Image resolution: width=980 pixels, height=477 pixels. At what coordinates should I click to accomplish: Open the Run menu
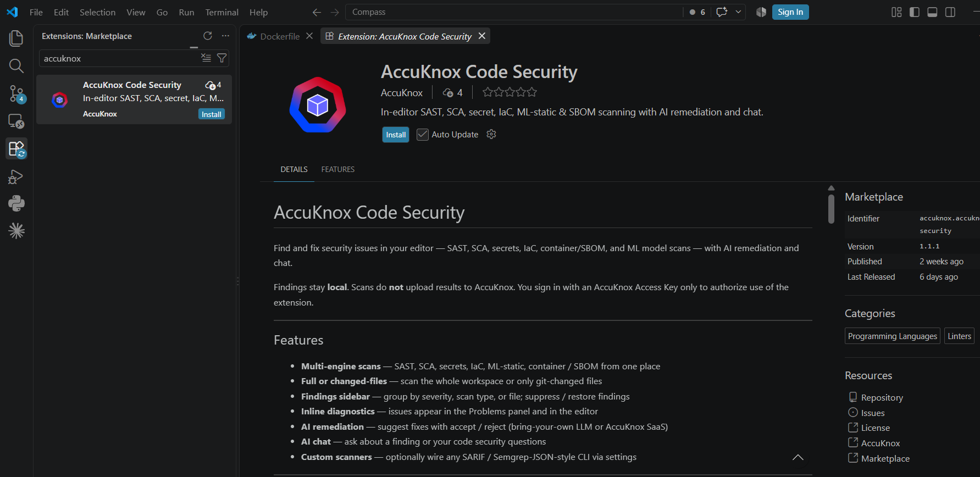pos(186,12)
